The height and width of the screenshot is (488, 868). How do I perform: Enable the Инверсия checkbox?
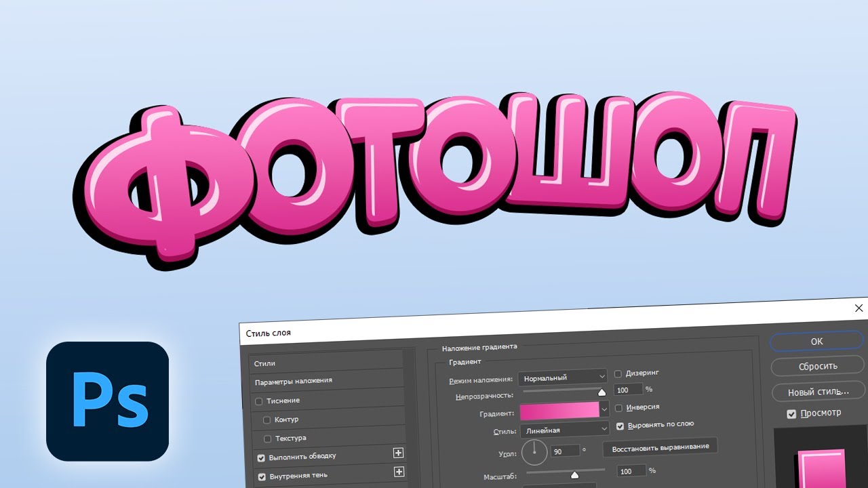(618, 408)
